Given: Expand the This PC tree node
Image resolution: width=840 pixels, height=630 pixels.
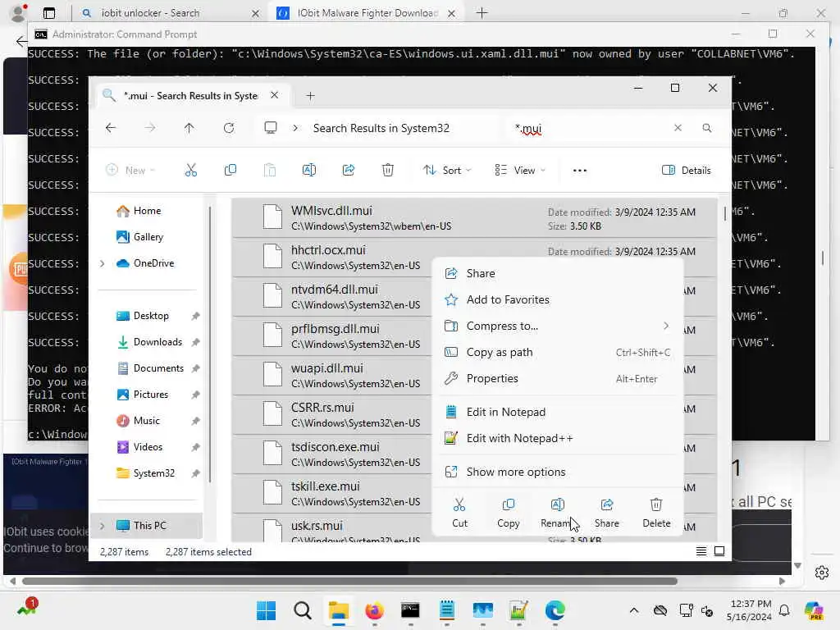Looking at the screenshot, I should click(x=103, y=526).
